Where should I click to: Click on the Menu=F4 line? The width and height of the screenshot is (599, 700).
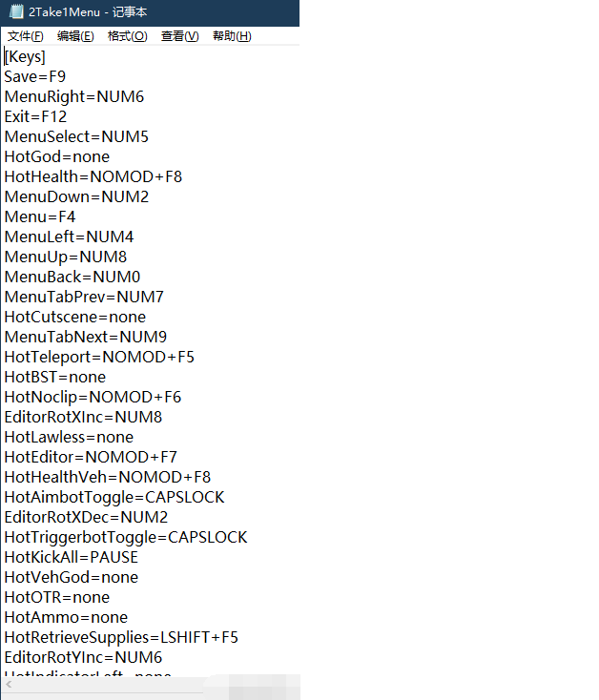(x=40, y=217)
